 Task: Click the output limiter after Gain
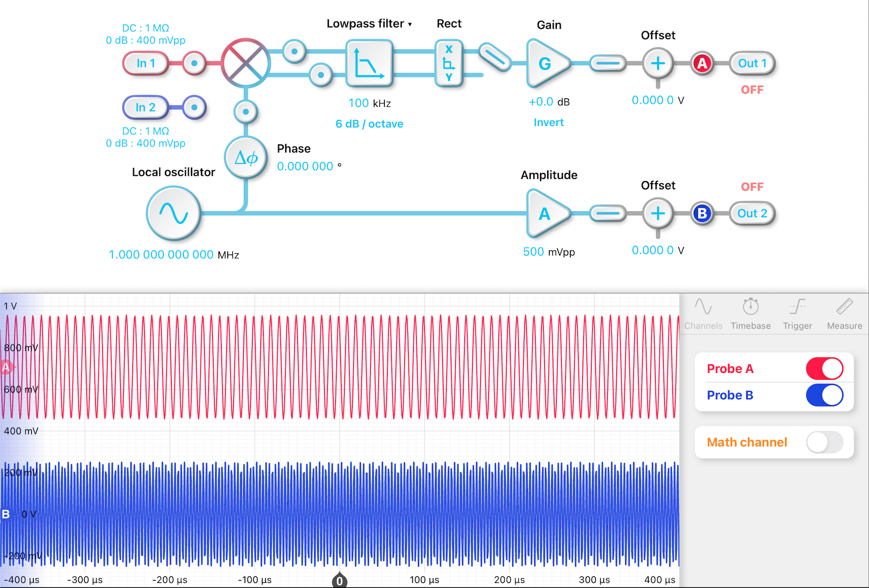608,63
